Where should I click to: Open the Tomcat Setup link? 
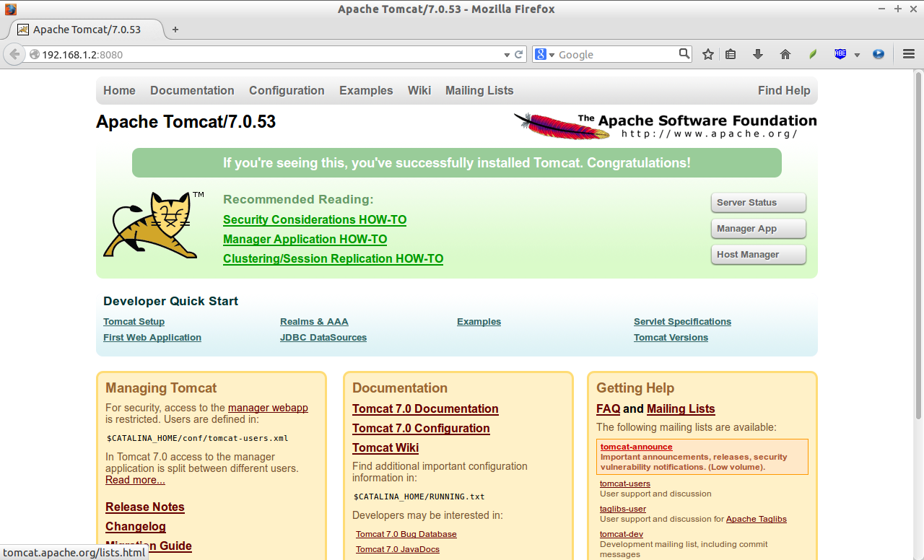(x=134, y=322)
